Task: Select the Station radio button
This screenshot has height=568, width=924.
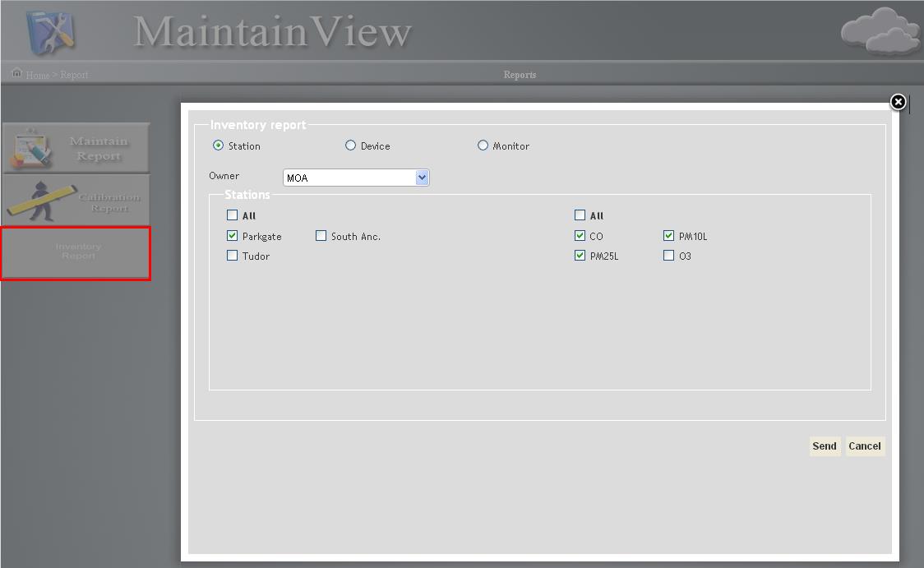Action: click(x=218, y=145)
